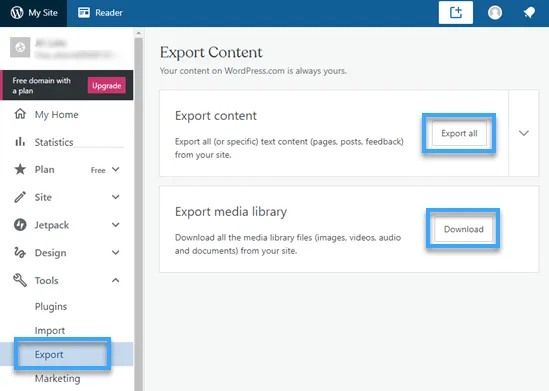Click the sidebar scrollbar up arrow
Viewport: 549px width, 391px height.
pyautogui.click(x=139, y=33)
